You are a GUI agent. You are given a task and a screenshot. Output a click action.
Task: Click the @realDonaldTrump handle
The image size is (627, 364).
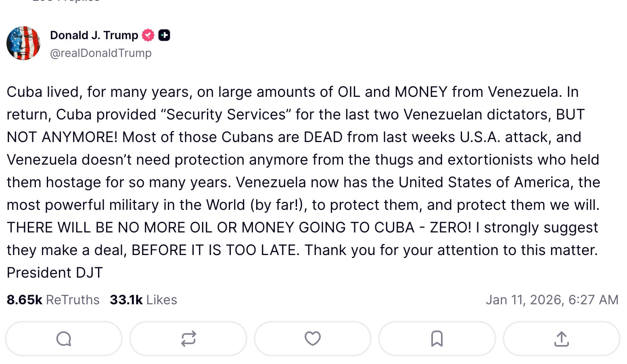100,52
